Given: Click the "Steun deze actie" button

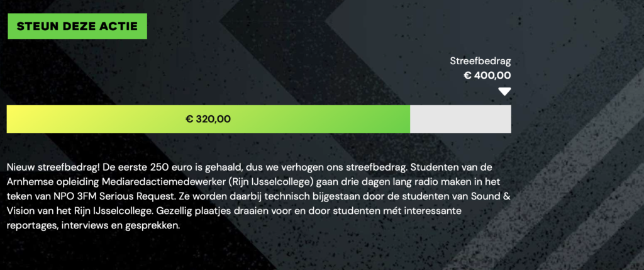Looking at the screenshot, I should (x=77, y=26).
